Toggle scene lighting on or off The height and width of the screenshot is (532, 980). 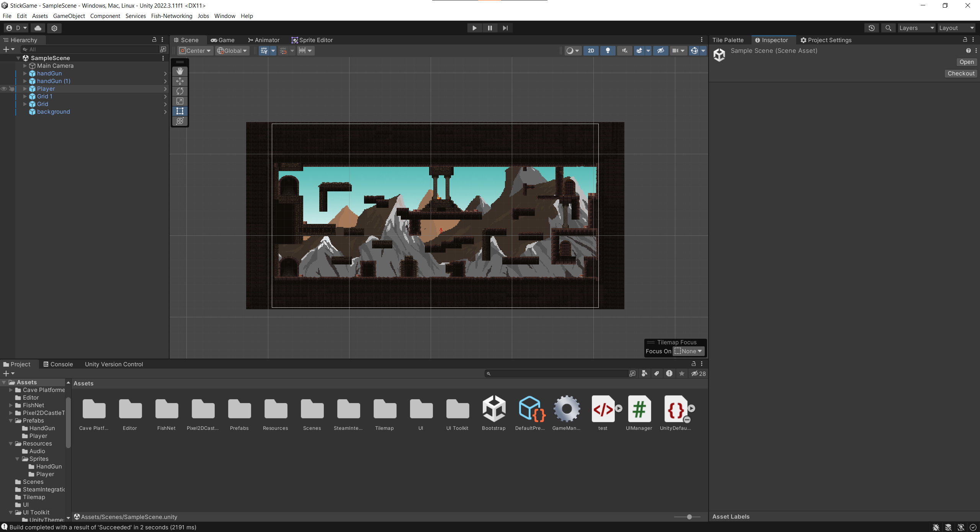coord(608,51)
